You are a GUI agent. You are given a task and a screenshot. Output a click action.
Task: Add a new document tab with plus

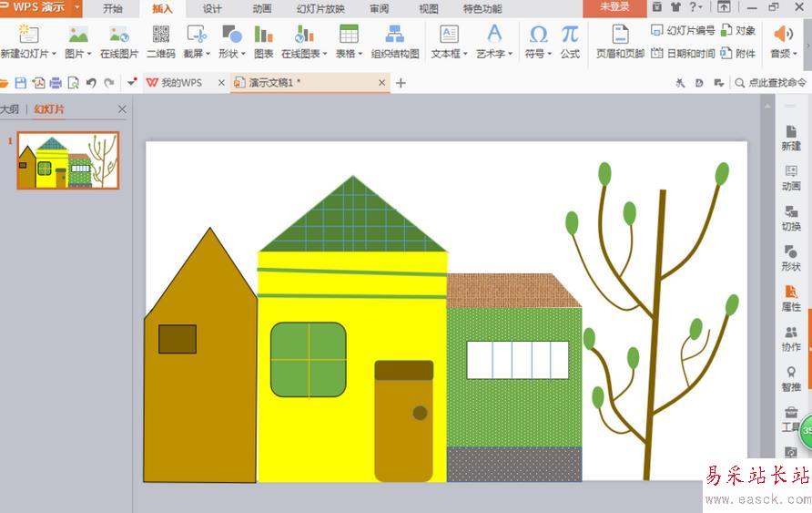[x=401, y=83]
